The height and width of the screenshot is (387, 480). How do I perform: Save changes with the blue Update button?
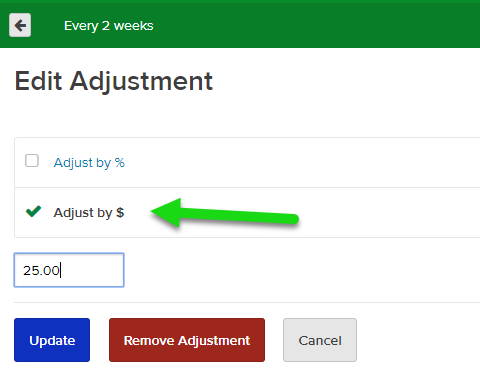tap(52, 340)
